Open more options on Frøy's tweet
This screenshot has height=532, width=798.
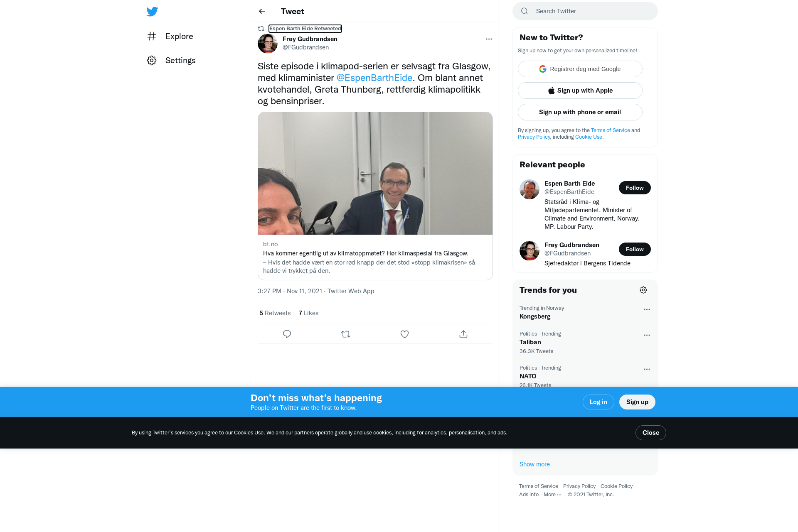pos(489,39)
